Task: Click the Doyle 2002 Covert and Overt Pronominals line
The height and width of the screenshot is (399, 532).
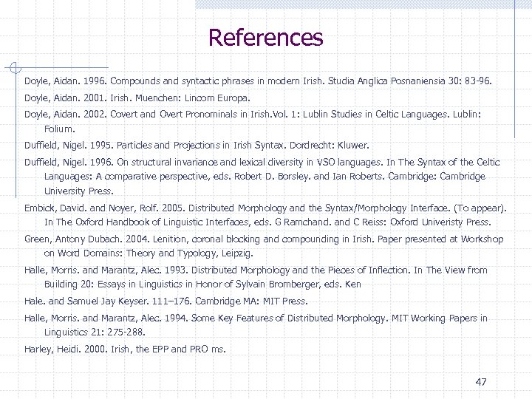Action: click(x=253, y=115)
